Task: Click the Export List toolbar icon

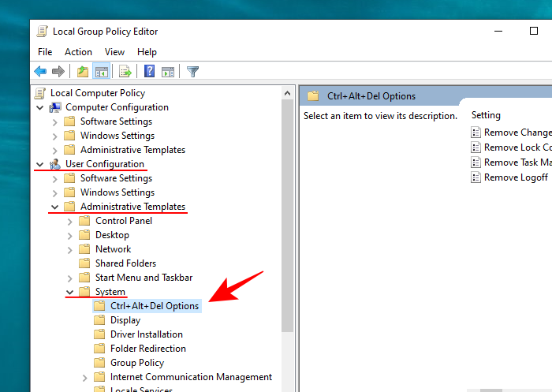Action: click(x=125, y=72)
